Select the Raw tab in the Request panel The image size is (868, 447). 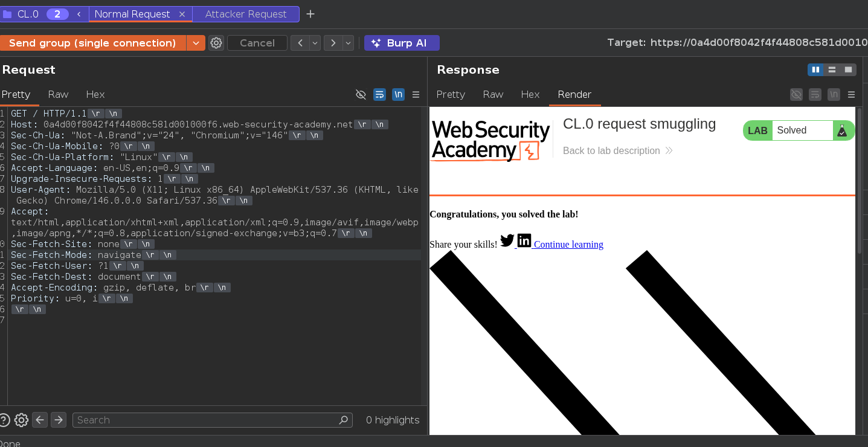tap(59, 94)
